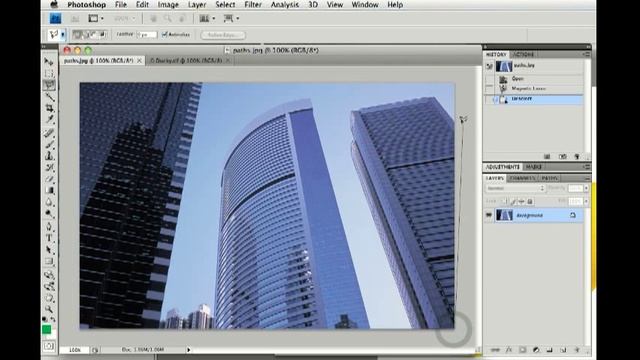The width and height of the screenshot is (640, 360).
Task: Add layer mask at Layers panel bottom
Action: (522, 350)
